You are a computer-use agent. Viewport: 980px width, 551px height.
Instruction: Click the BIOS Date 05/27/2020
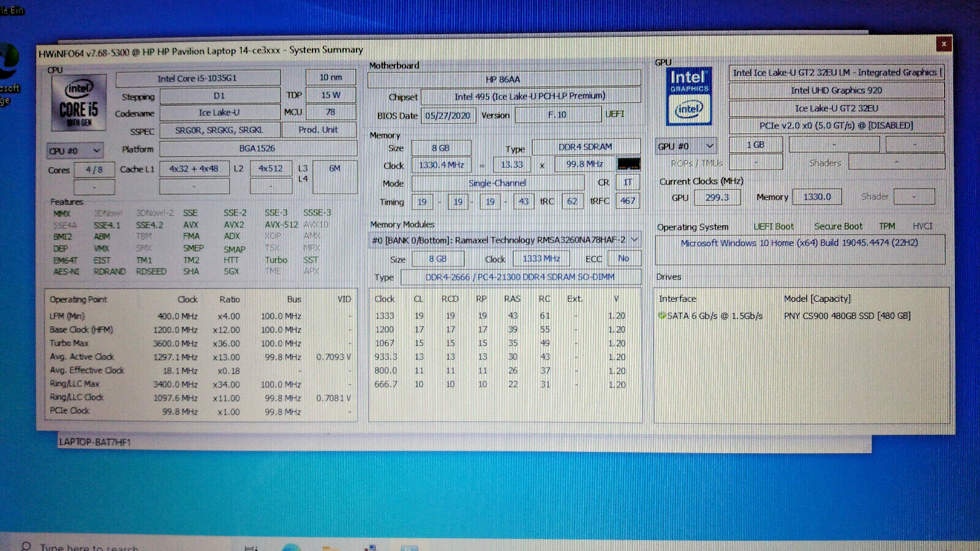448,116
